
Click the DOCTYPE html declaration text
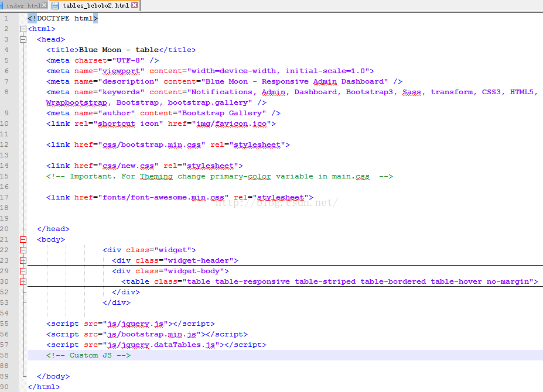(63, 18)
